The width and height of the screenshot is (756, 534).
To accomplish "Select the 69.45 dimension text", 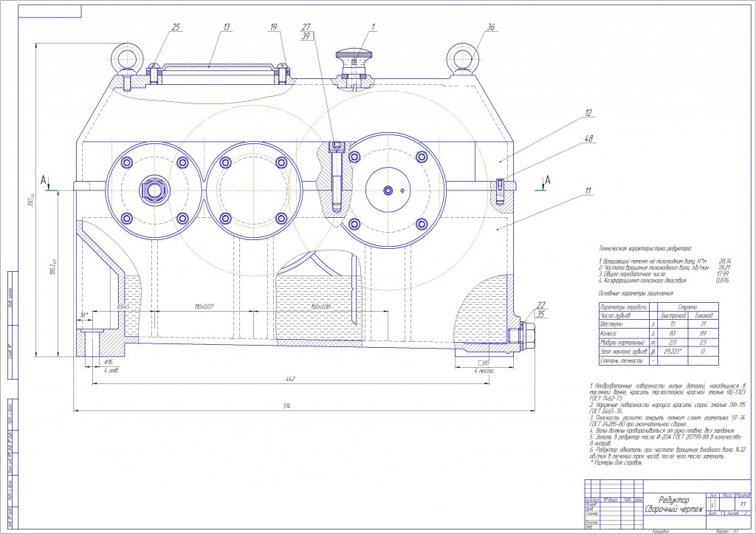I will click(123, 307).
